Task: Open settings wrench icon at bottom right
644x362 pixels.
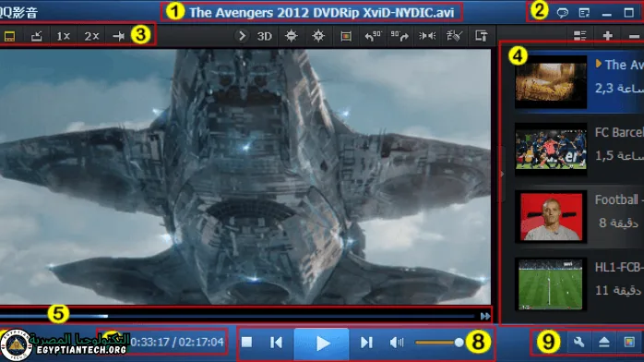Action: (x=578, y=342)
